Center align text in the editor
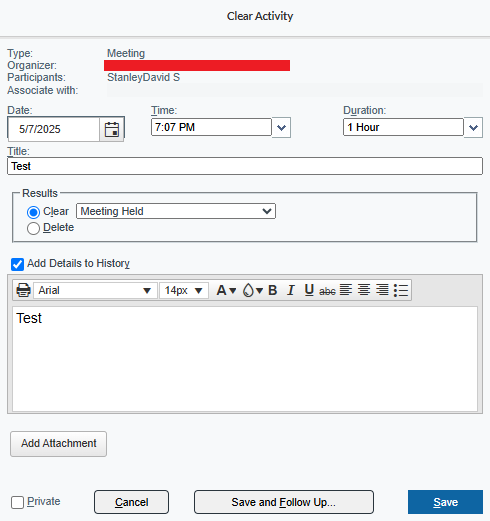 (364, 290)
